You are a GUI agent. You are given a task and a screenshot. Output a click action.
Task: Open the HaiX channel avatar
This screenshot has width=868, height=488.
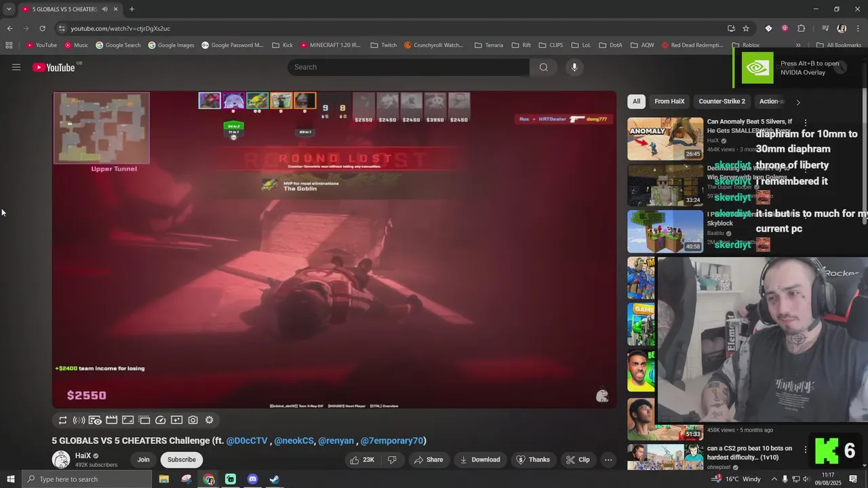pyautogui.click(x=61, y=460)
